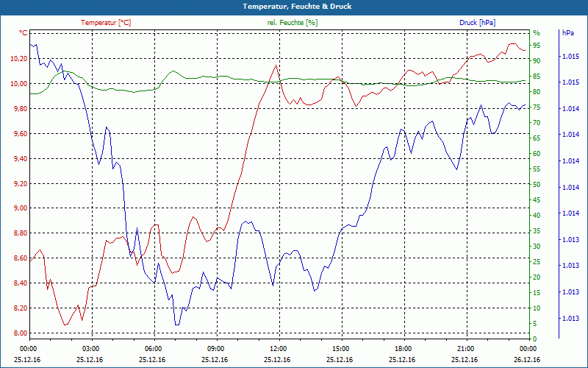Click the '95' humidity axis value
The image size is (588, 368).
(x=537, y=46)
